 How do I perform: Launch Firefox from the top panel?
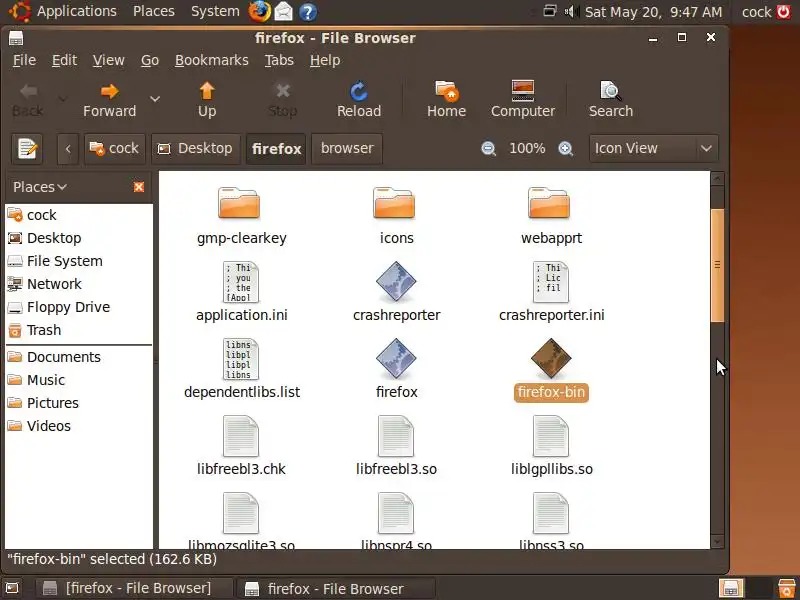pos(259,12)
